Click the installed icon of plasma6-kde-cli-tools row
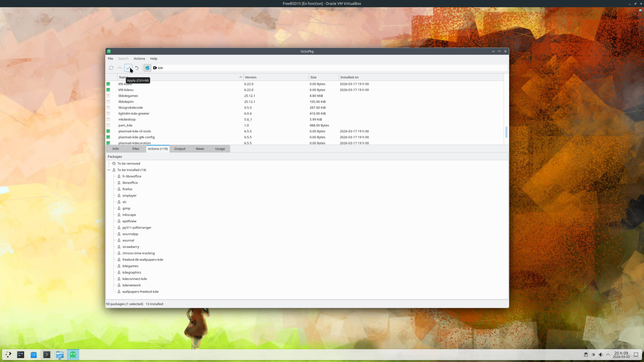This screenshot has width=644, height=362. 108,131
